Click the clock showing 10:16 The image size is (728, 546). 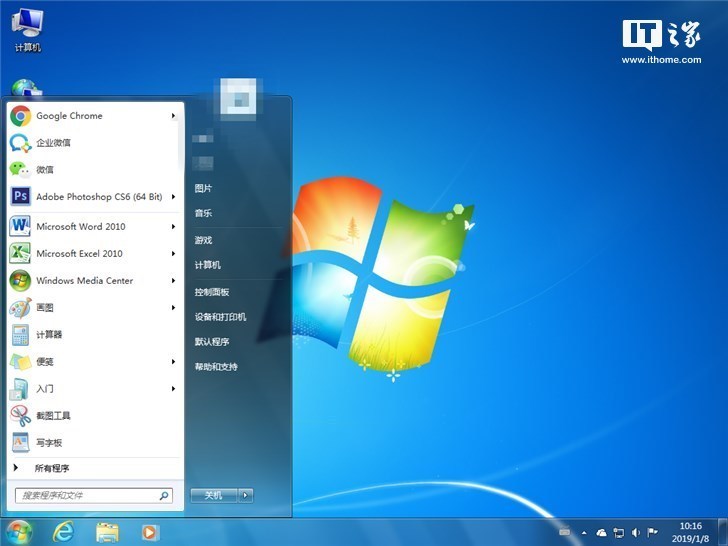[690, 526]
